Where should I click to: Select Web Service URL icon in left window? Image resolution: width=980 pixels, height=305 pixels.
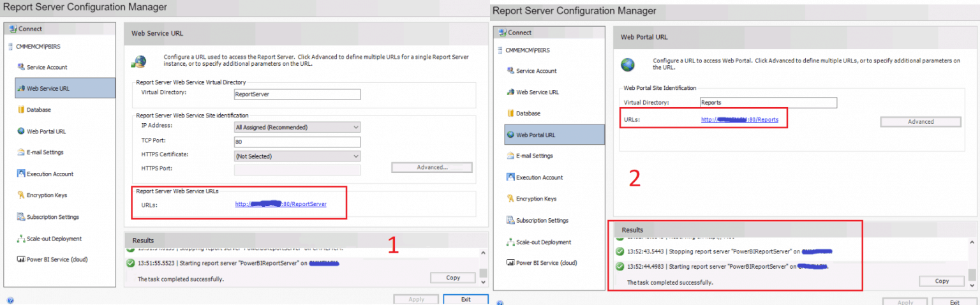pos(21,89)
